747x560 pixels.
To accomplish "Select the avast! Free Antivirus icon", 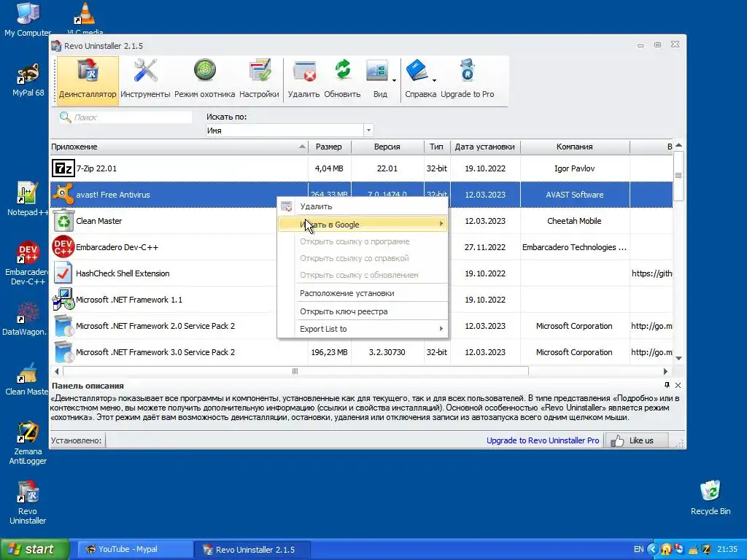I will click(63, 194).
